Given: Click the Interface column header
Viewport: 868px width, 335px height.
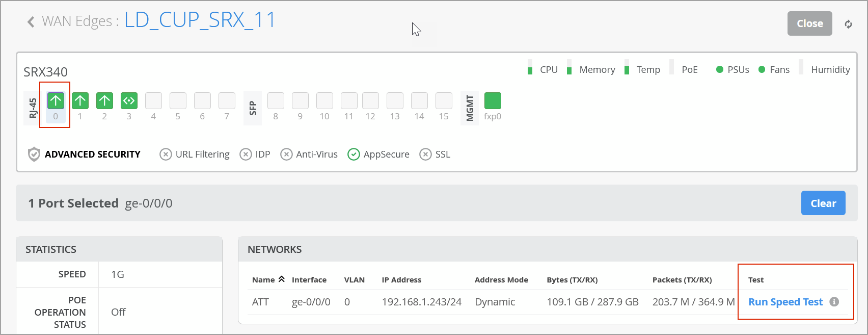Looking at the screenshot, I should 309,280.
